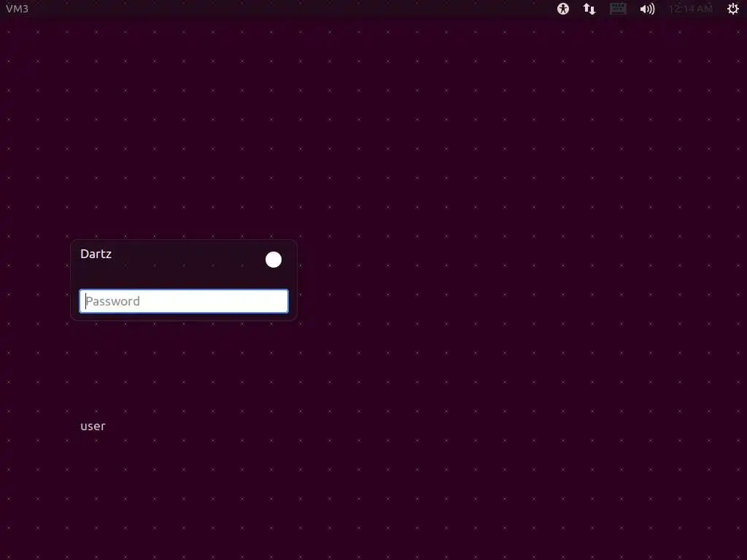Image resolution: width=747 pixels, height=560 pixels.
Task: Switch to the user account
Action: coord(93,426)
